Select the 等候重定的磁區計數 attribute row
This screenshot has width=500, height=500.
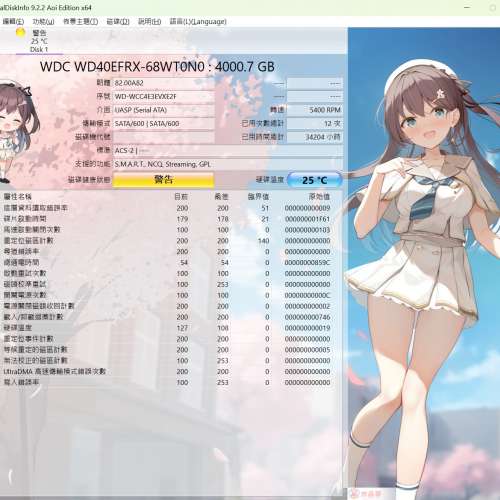pos(171,350)
